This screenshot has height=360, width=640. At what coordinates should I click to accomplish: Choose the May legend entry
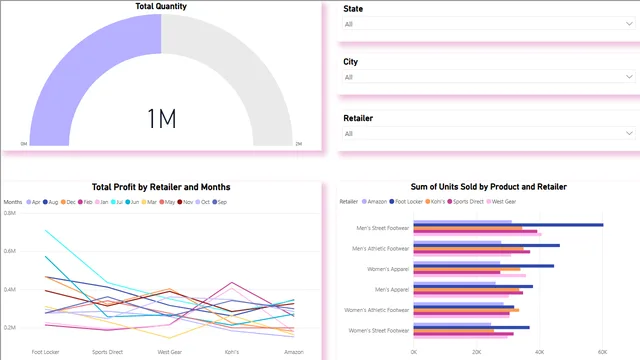coord(167,202)
